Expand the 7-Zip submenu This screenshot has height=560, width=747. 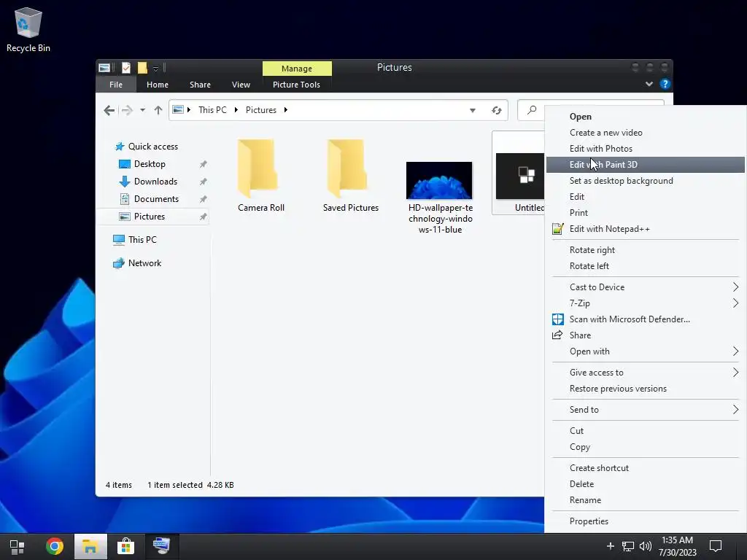point(645,303)
